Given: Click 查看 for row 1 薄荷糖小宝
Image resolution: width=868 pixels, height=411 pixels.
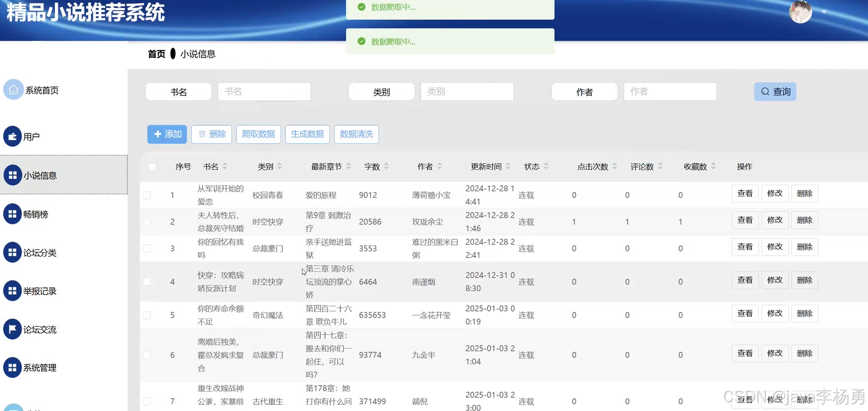Looking at the screenshot, I should pyautogui.click(x=745, y=194).
